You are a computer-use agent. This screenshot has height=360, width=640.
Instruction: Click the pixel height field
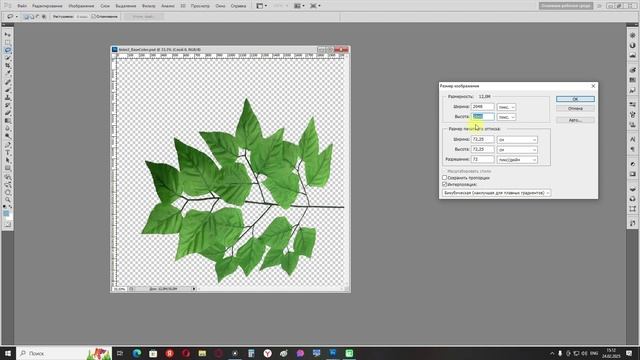[483, 117]
